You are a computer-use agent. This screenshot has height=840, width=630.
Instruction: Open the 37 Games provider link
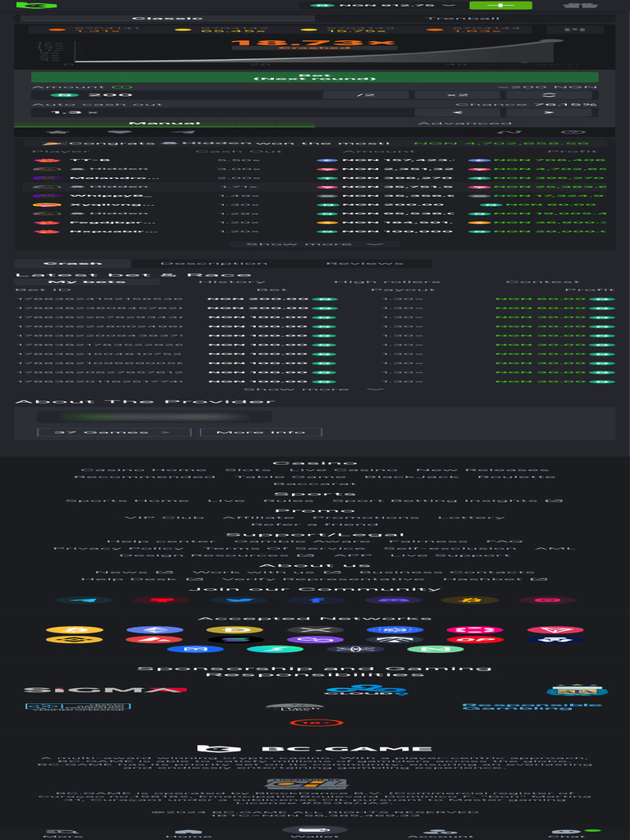113,432
